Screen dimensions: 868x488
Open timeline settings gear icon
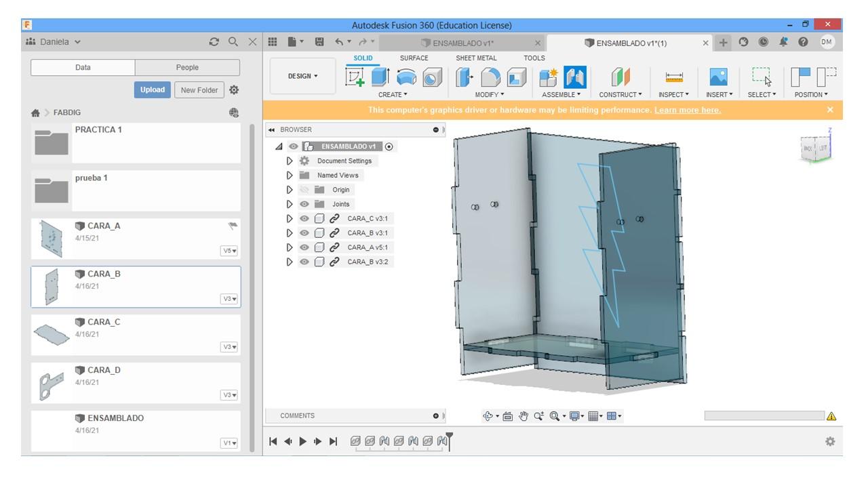pos(830,441)
